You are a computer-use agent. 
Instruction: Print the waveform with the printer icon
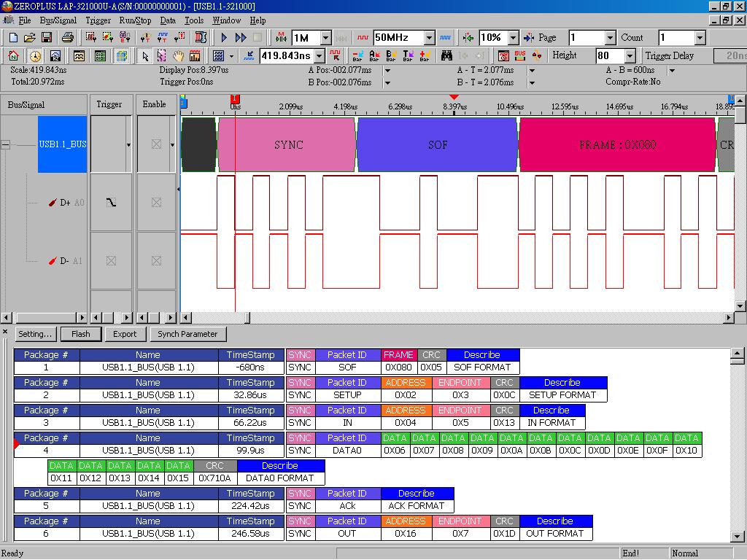click(x=67, y=36)
